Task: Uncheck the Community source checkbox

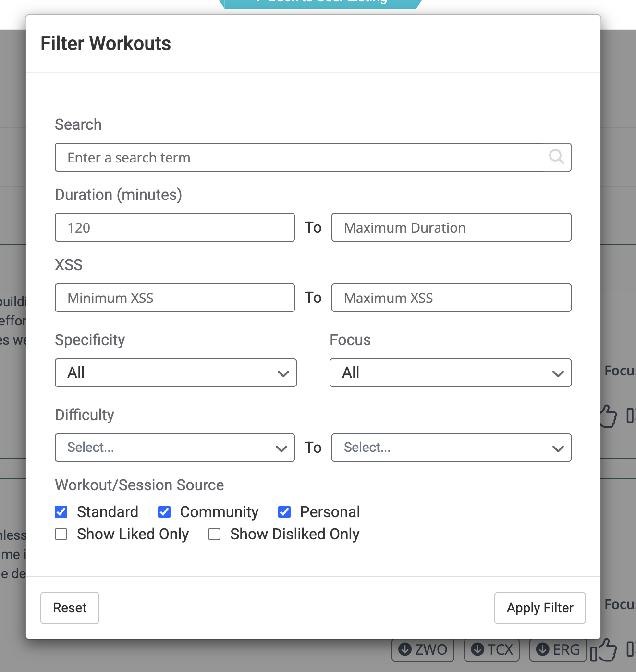Action: (x=164, y=512)
